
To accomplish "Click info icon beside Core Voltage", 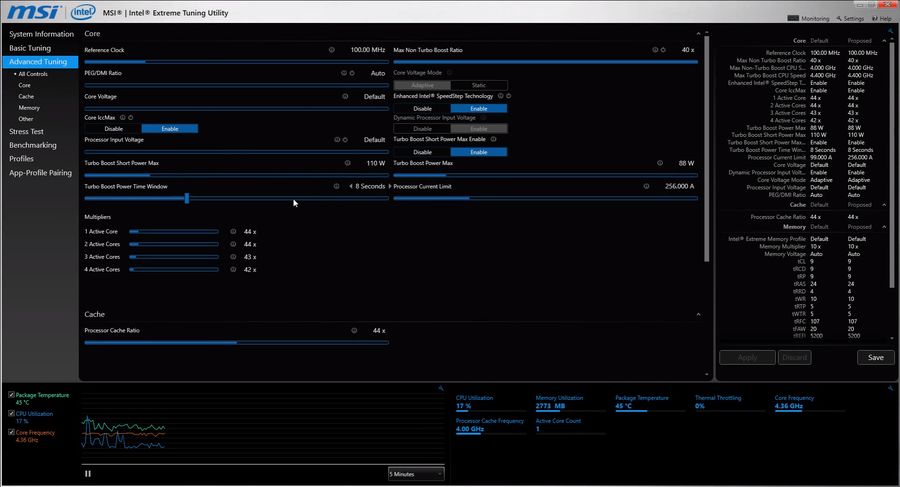I will coord(345,96).
